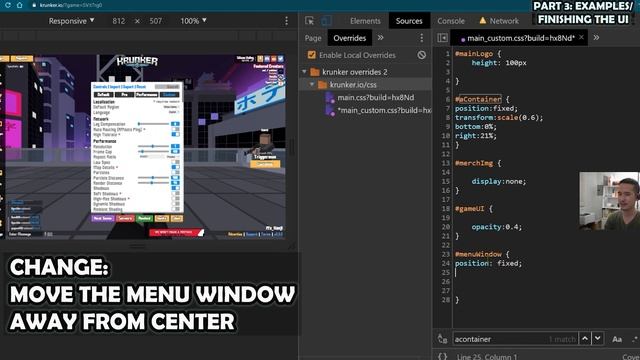Image resolution: width=640 pixels, height=360 pixels.
Task: Toggle Particles switch
Action: [x=176, y=172]
